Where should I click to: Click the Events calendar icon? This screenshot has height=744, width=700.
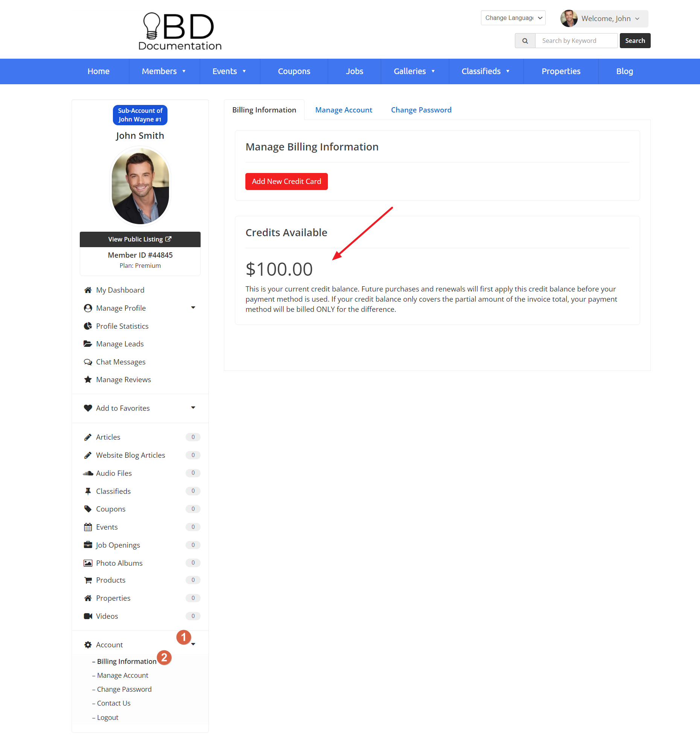[x=88, y=527]
